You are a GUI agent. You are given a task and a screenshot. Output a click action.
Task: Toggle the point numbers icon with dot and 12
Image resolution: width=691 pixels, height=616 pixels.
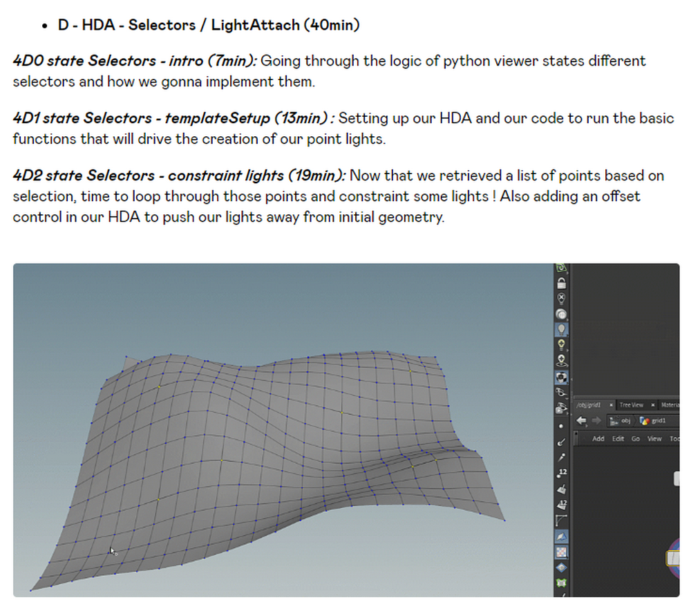point(562,473)
